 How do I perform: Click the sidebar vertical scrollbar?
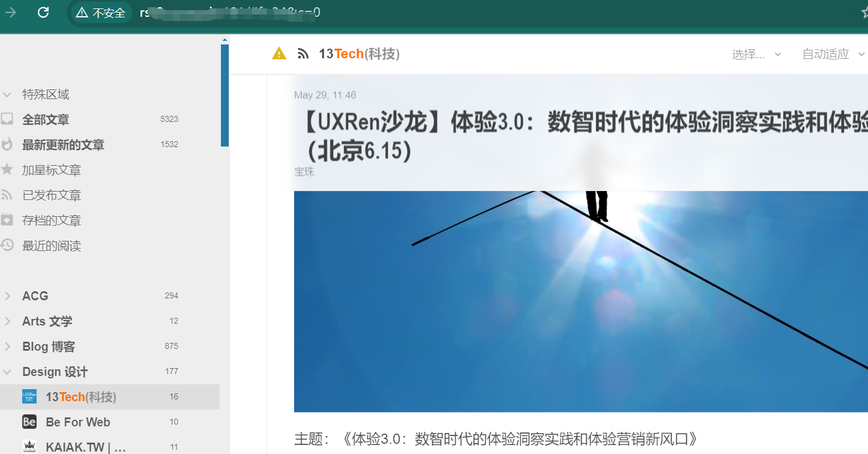225,96
